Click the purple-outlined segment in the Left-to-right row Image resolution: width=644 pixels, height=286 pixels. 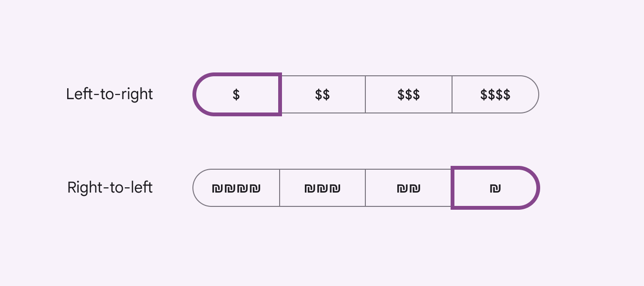tap(237, 94)
